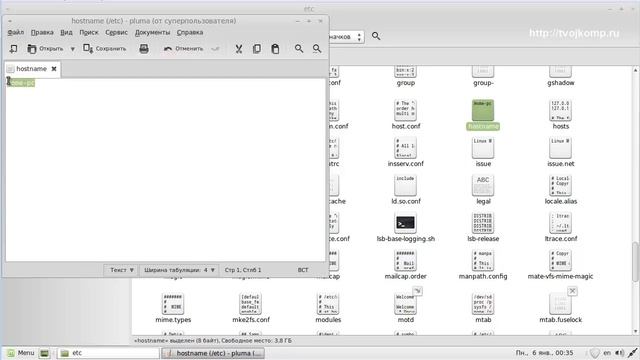Screen dimensions: 640x360
Task: Open the Файл menu
Action: coord(16,32)
